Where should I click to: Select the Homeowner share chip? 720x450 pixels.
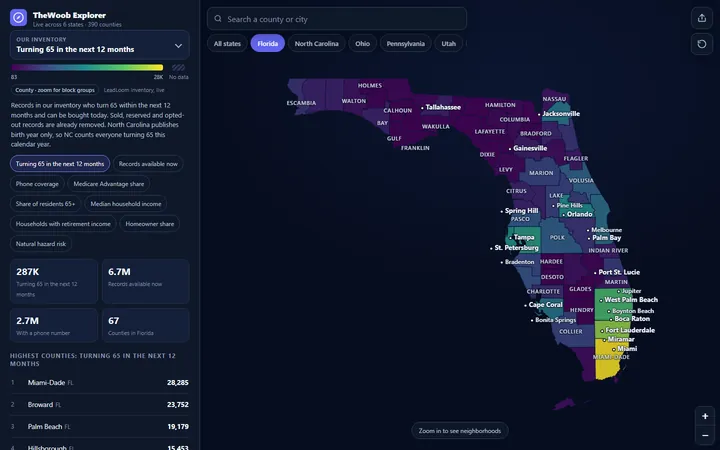(x=150, y=224)
